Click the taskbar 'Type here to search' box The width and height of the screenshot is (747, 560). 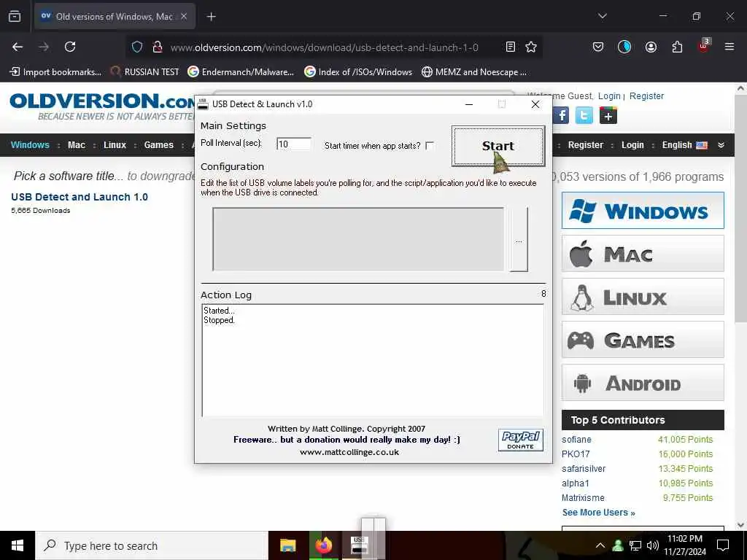(x=152, y=545)
